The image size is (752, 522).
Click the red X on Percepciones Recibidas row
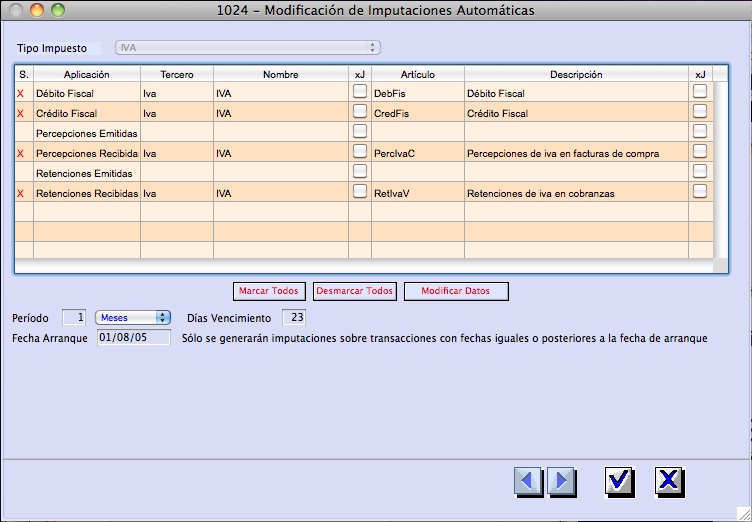(x=20, y=154)
